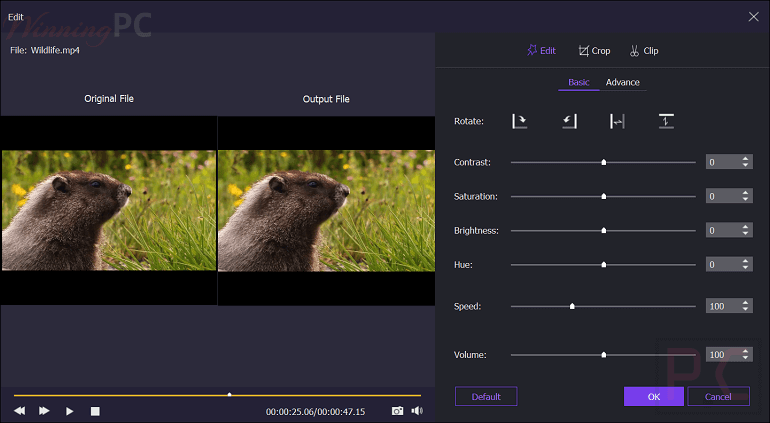Screen dimensions: 770x423
Task: Confirm edits with the OK button
Action: tap(653, 396)
